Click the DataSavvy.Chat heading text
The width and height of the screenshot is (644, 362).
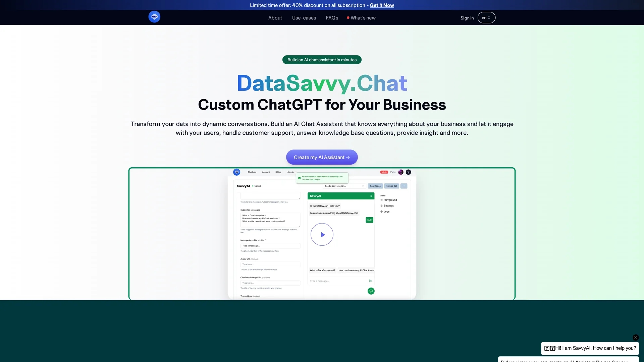(x=322, y=83)
